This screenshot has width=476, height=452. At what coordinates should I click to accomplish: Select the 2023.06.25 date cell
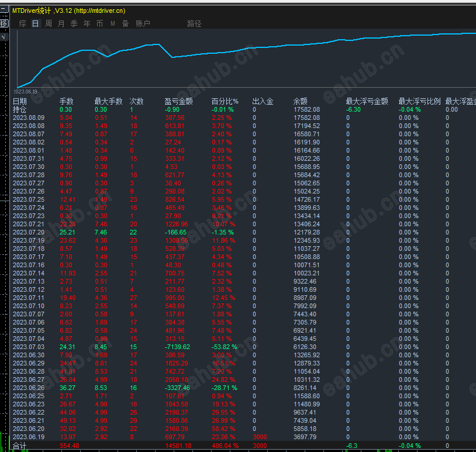pyautogui.click(x=29, y=396)
